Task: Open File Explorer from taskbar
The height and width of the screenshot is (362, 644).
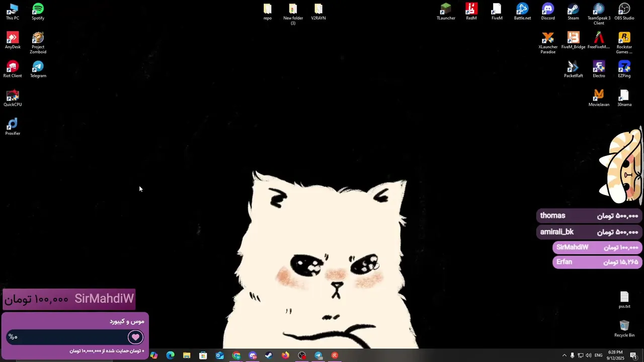Action: 187,355
